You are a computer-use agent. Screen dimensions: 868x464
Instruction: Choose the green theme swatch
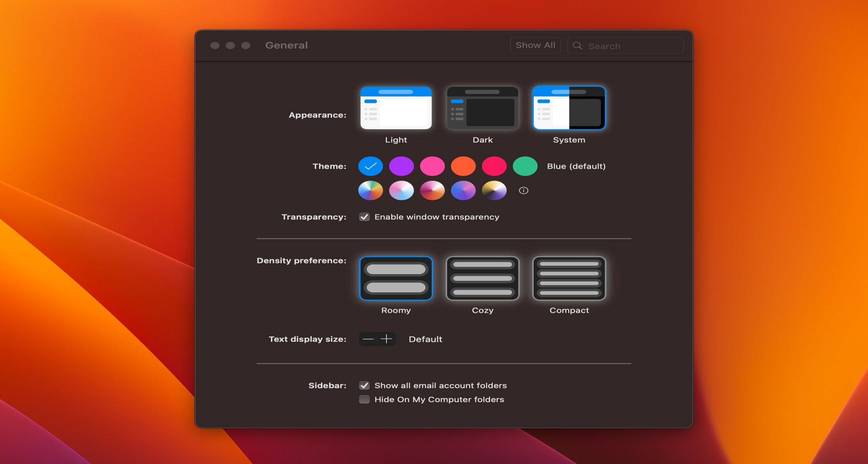(525, 166)
